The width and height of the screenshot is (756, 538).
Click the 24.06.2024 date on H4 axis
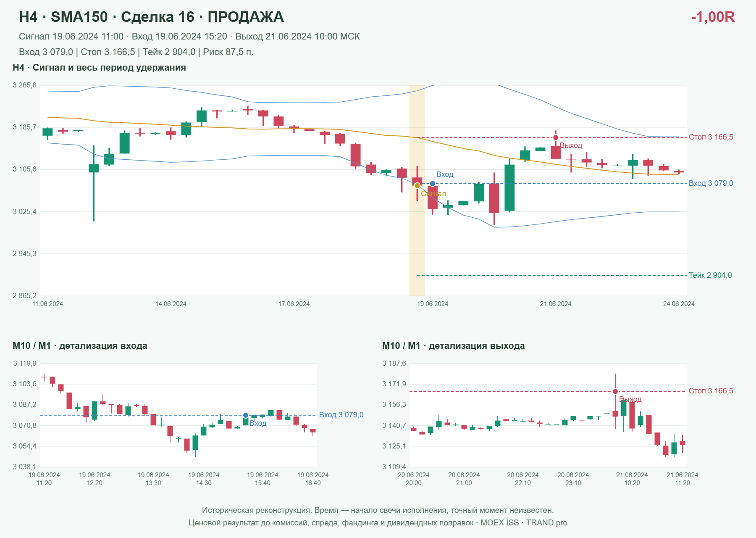[679, 304]
